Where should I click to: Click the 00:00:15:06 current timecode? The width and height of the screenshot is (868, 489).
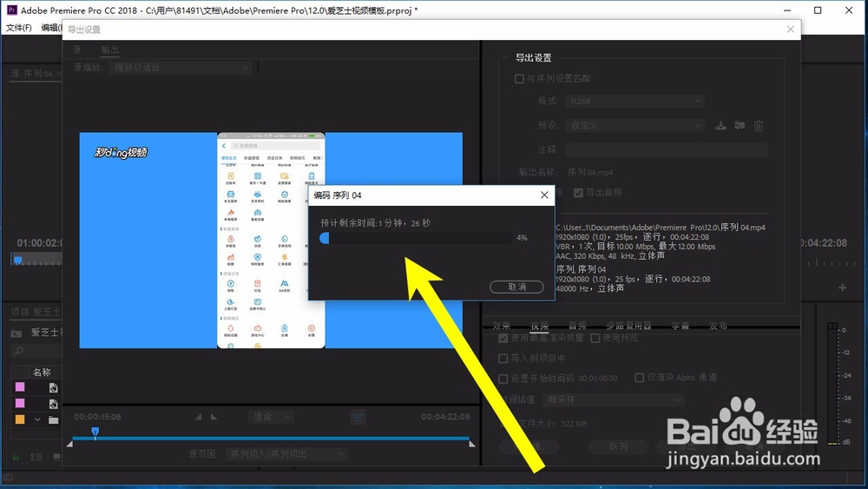pyautogui.click(x=97, y=416)
